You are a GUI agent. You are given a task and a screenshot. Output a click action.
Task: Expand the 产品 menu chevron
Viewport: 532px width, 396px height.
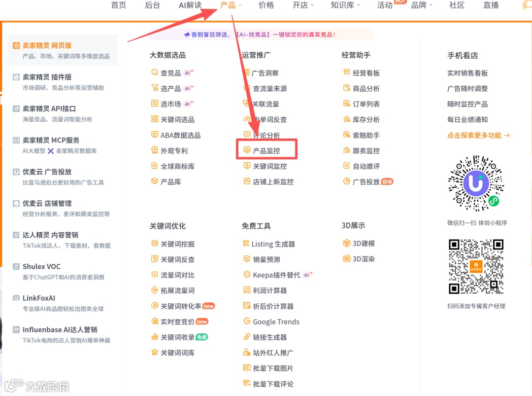click(240, 5)
